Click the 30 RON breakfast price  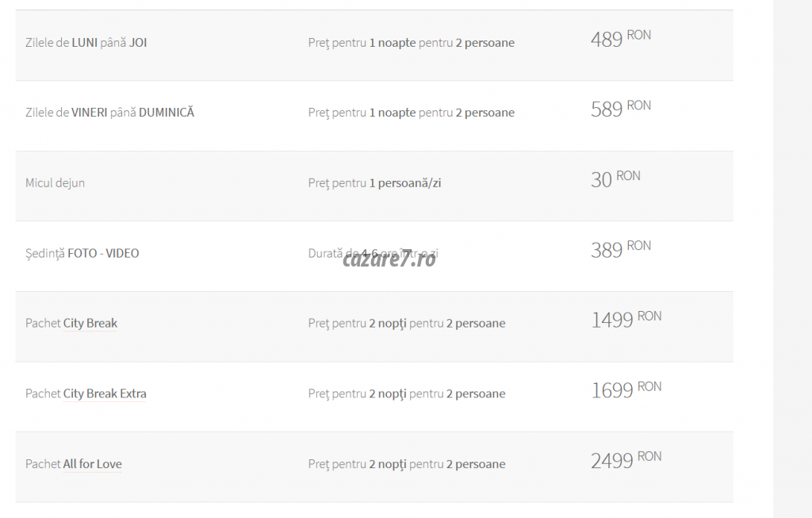tap(615, 179)
